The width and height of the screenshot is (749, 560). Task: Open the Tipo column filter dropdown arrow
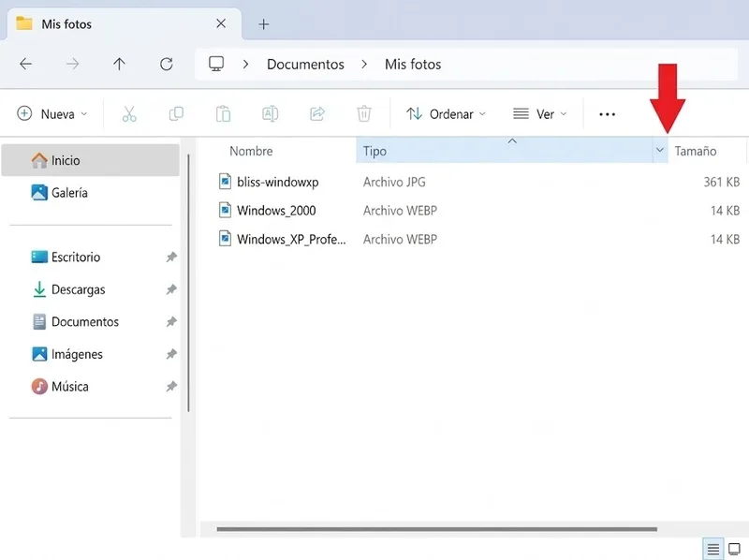click(660, 151)
